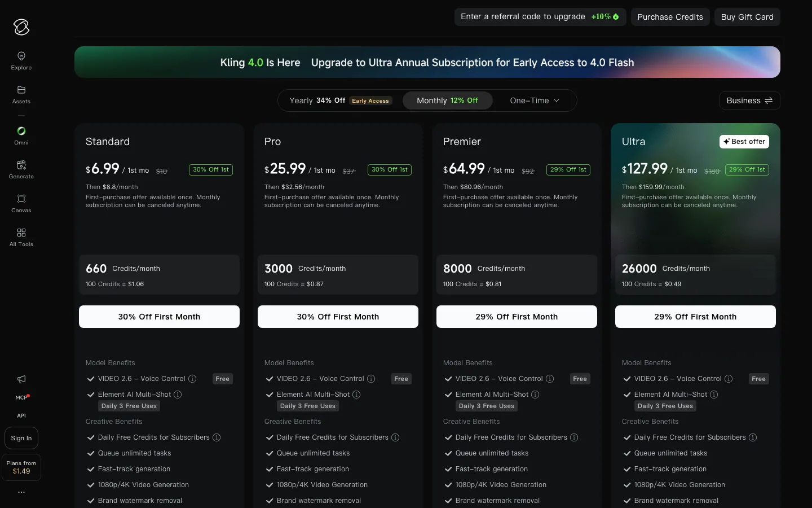Open the more options ellipsis in sidebar
Image resolution: width=812 pixels, height=508 pixels.
(x=21, y=492)
